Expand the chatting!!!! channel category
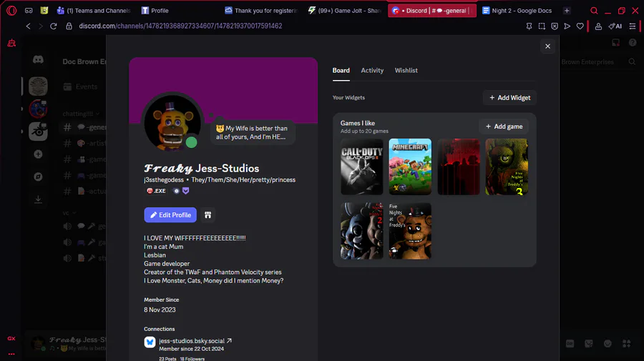 pos(81,114)
